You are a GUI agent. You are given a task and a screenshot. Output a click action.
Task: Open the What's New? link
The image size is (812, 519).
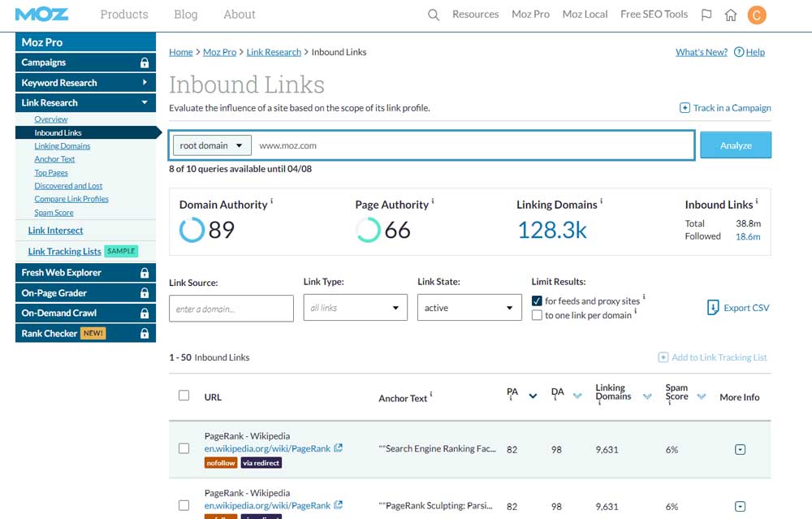[702, 52]
